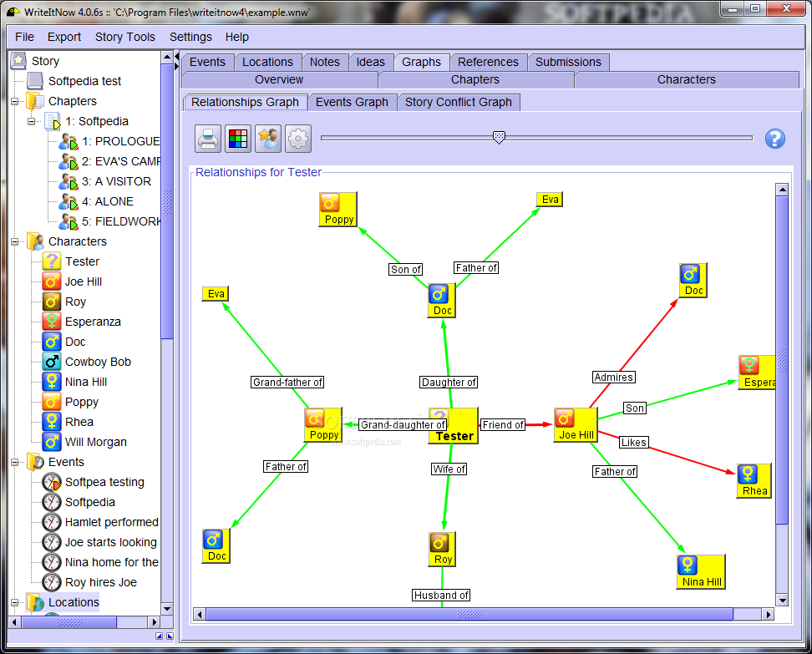Switch to the Locations tab
The width and height of the screenshot is (812, 654).
[267, 62]
